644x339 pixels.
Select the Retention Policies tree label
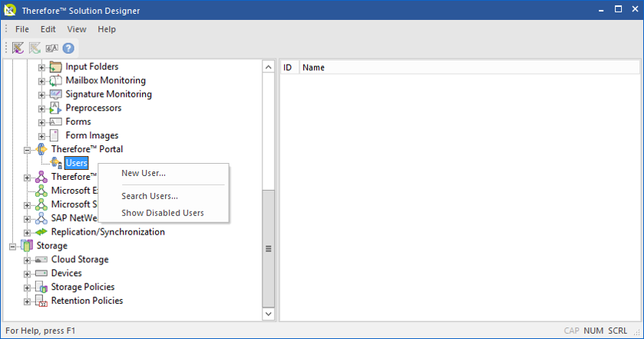pyautogui.click(x=87, y=301)
